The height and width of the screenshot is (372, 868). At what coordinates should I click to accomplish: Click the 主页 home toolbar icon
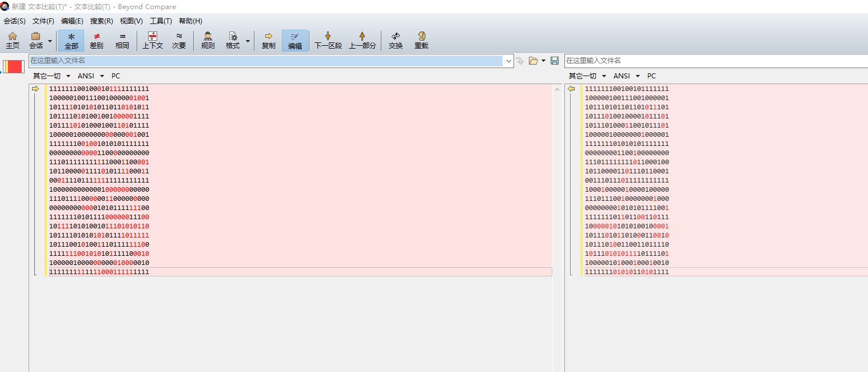point(13,40)
